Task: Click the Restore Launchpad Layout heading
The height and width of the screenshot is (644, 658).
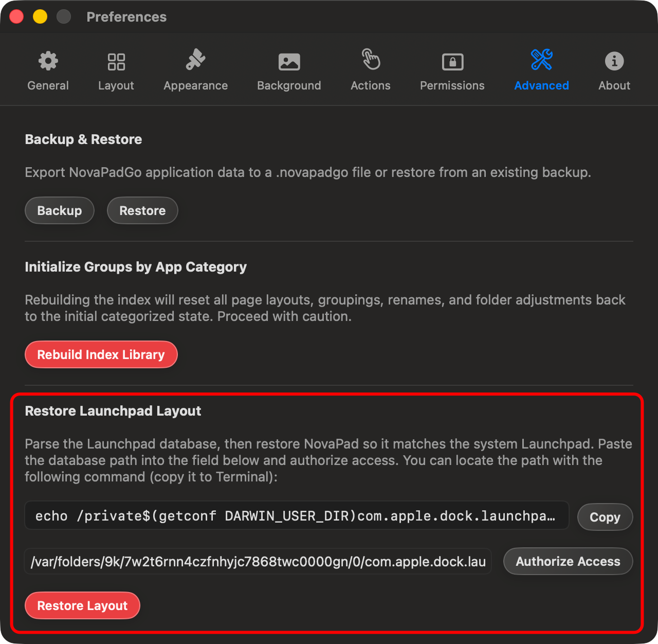Action: pos(113,411)
